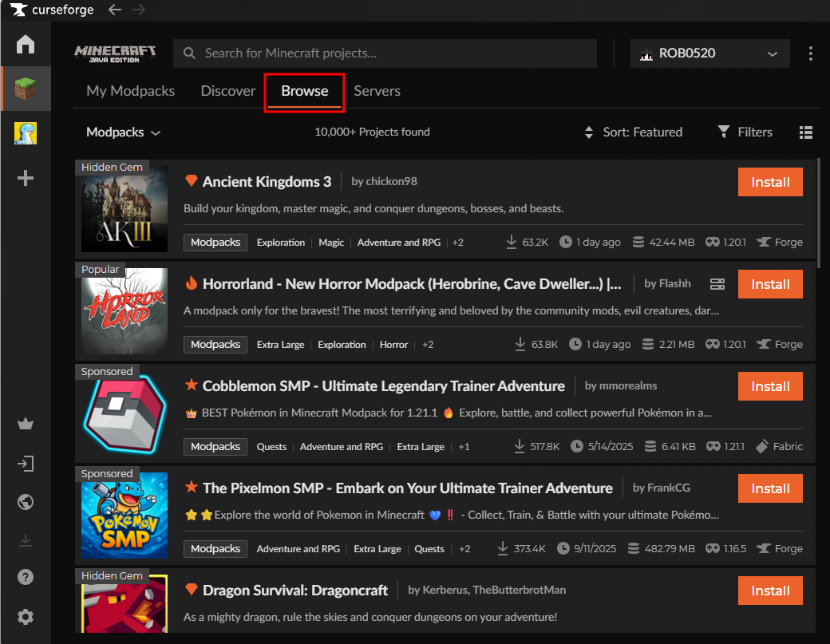Open the Dragon Survival thumbnail
The height and width of the screenshot is (644, 830).
pos(125,603)
